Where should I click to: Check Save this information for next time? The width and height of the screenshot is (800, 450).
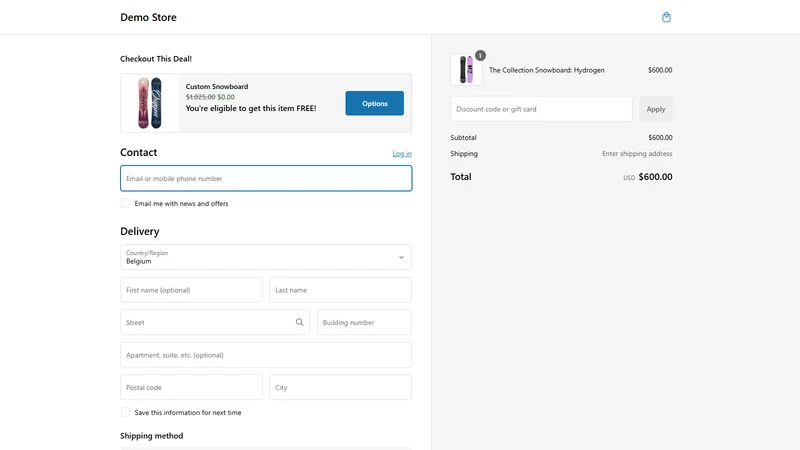point(125,412)
